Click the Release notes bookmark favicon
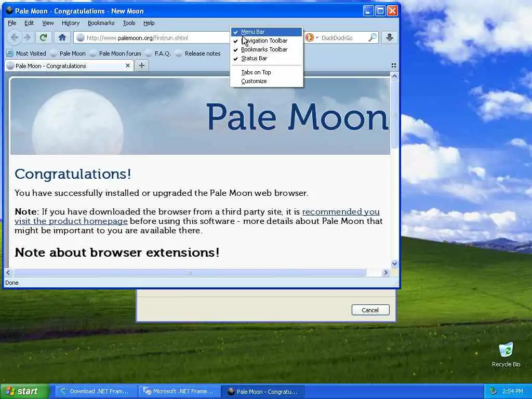This screenshot has height=399, width=532. click(x=179, y=54)
